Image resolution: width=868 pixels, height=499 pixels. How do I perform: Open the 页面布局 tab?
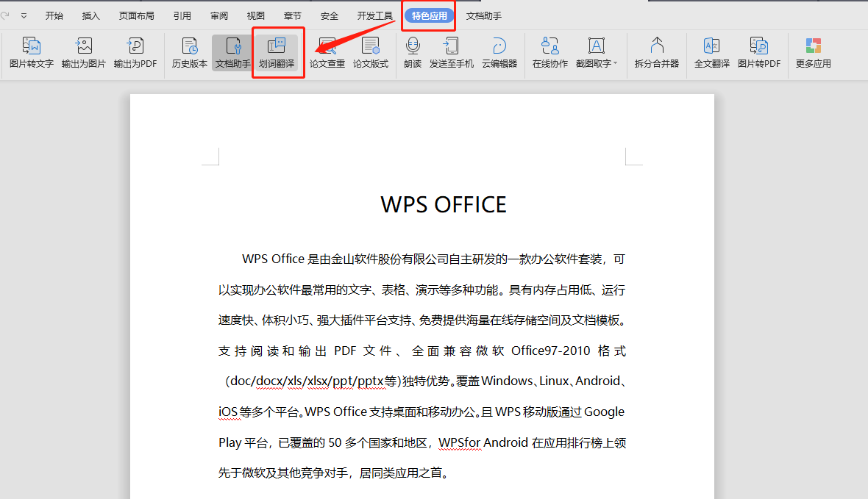136,16
